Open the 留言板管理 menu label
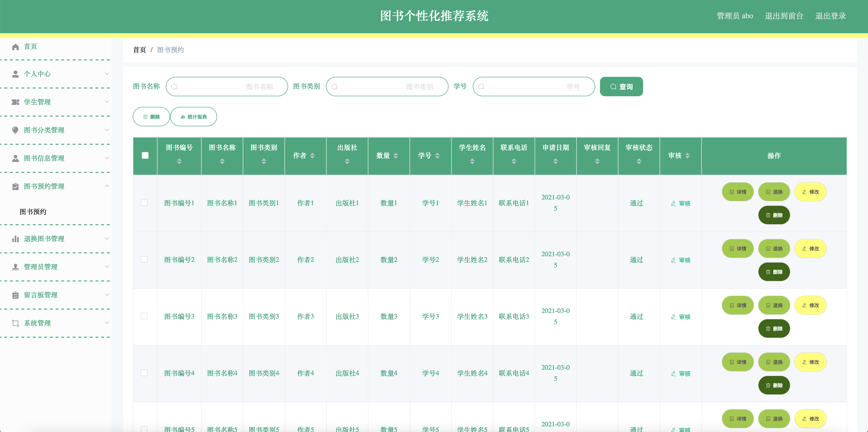Screen dimensions: 868x432 point(41,295)
